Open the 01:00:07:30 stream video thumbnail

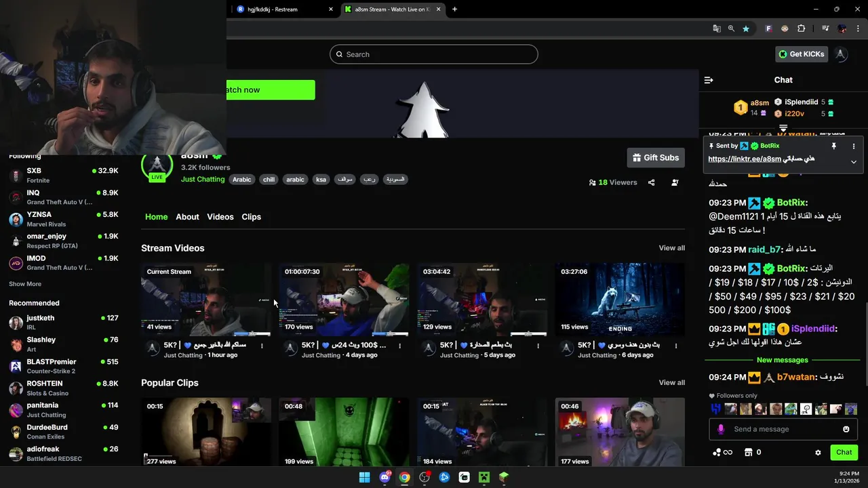click(x=344, y=300)
